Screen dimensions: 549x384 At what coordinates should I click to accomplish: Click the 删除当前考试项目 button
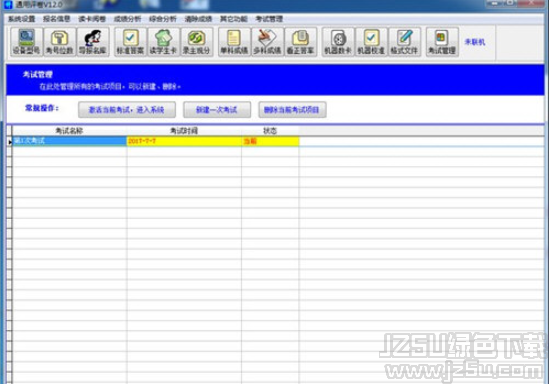(292, 110)
